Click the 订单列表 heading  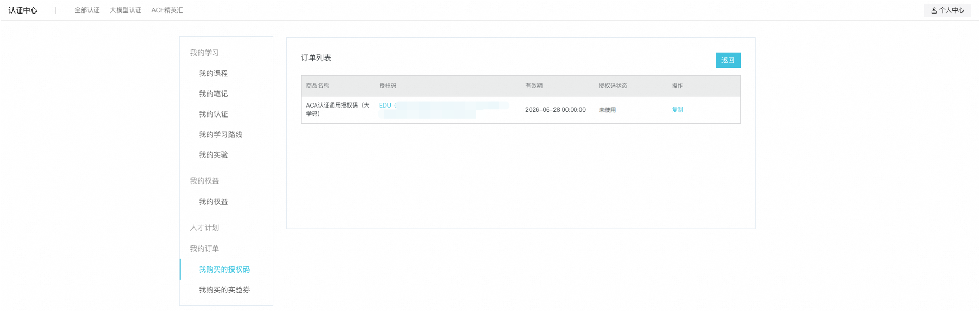pos(316,58)
